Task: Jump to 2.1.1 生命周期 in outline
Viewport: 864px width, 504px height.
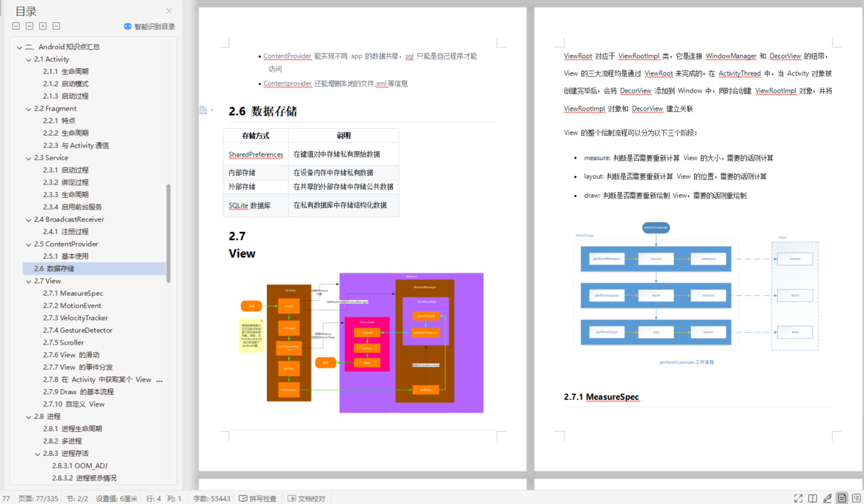Action: [65, 72]
